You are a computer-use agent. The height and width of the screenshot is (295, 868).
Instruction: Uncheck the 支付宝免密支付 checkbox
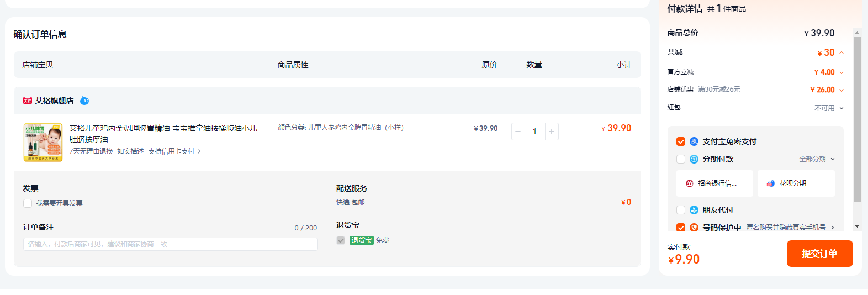click(681, 141)
